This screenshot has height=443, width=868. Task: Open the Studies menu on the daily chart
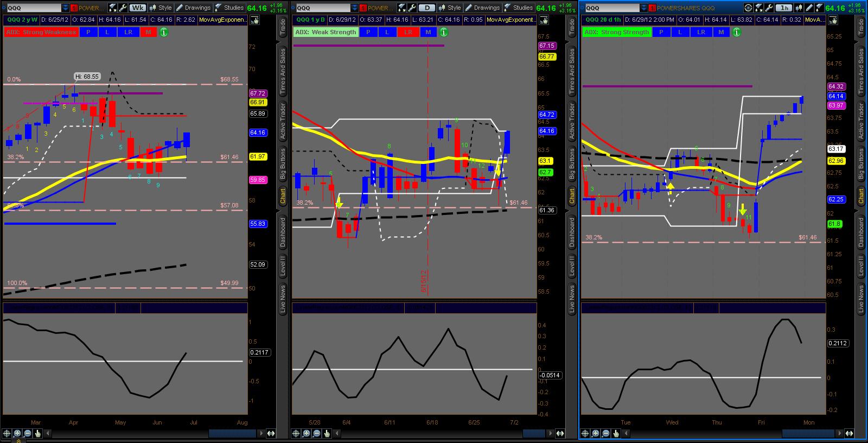[519, 8]
